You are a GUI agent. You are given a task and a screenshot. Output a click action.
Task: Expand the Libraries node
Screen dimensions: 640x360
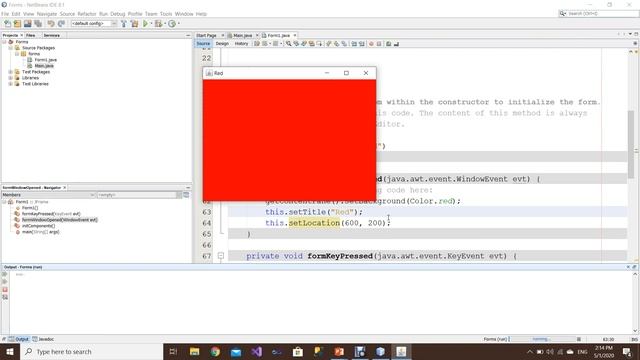[11, 78]
